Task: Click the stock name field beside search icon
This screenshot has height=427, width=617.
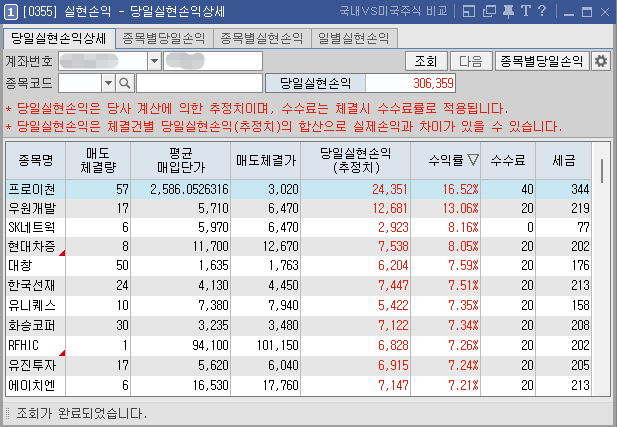Action: [x=200, y=83]
